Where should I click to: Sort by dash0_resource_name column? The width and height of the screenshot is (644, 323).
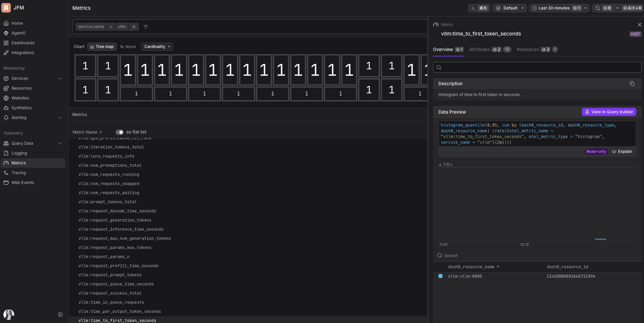pyautogui.click(x=474, y=267)
